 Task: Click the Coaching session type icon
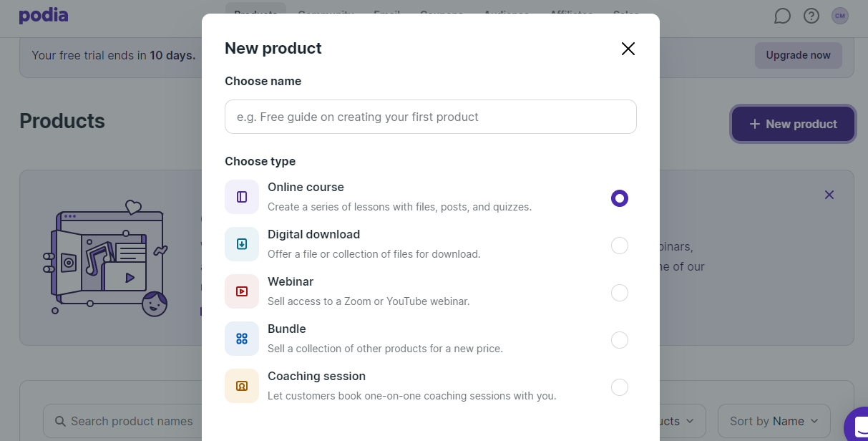click(242, 386)
